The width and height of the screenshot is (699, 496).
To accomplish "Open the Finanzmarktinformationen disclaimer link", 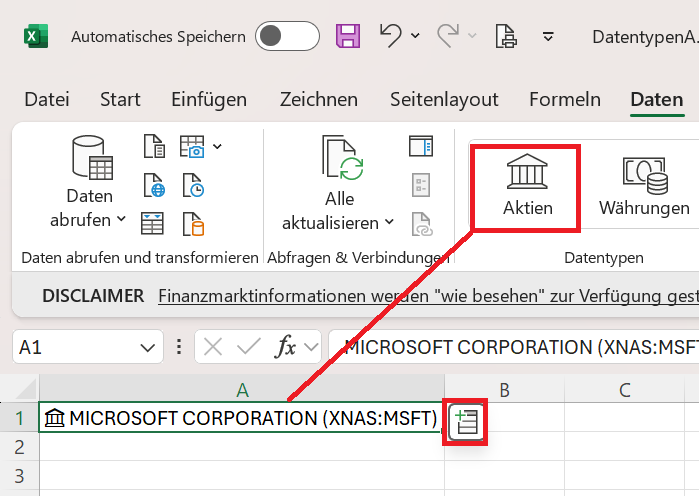I will coord(428,296).
